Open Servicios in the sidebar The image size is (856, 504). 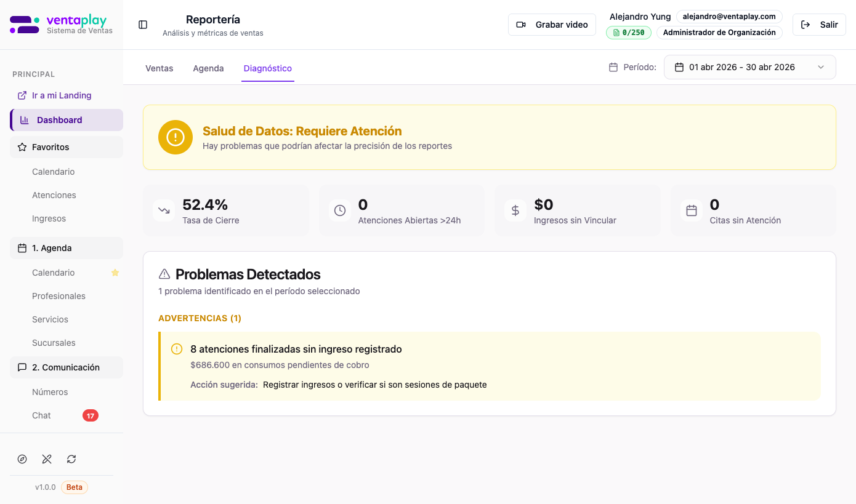click(50, 319)
